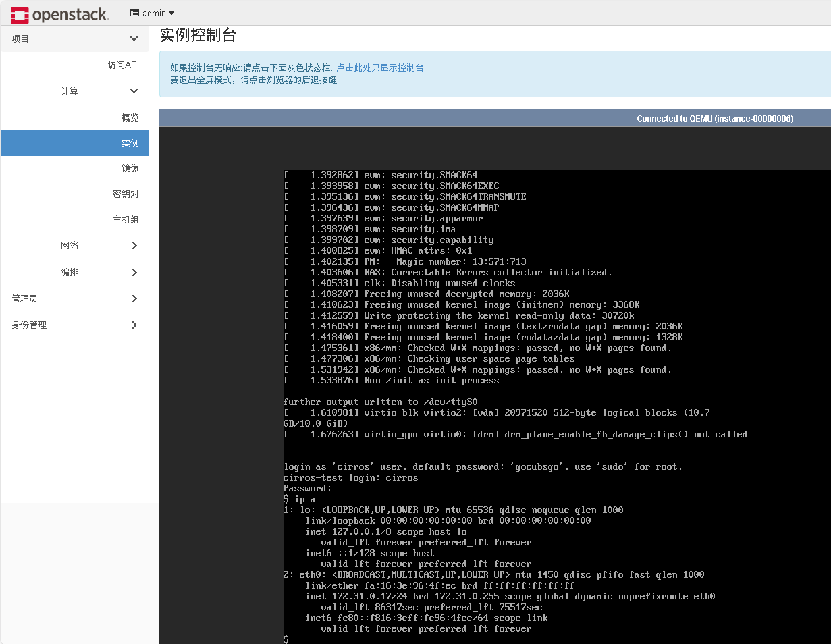831x644 pixels.
Task: Open the 镜像 page
Action: pyautogui.click(x=130, y=168)
